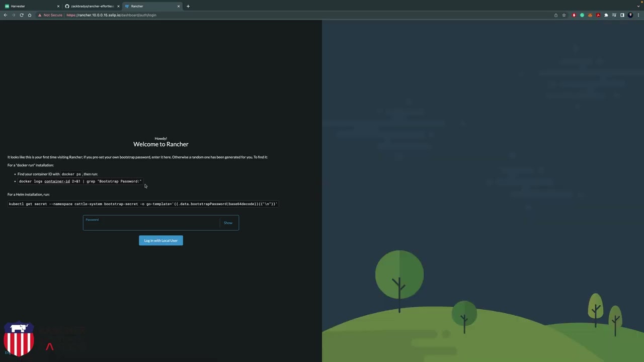The image size is (644, 362).
Task: Share this page using the share icon
Action: pyautogui.click(x=556, y=15)
